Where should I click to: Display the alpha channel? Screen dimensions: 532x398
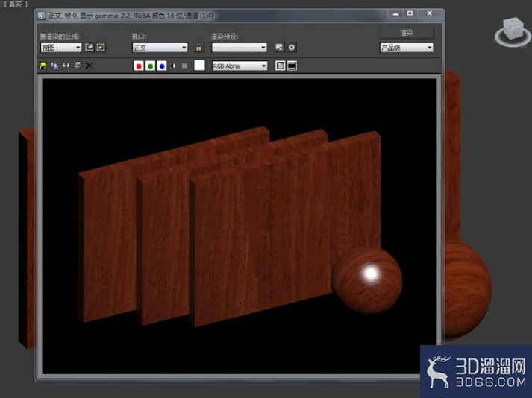click(x=173, y=66)
